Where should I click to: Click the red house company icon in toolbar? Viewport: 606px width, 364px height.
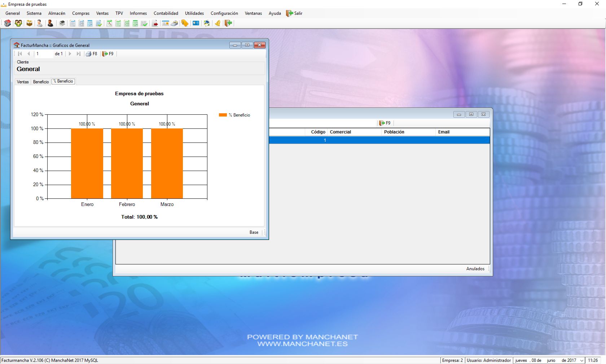click(8, 23)
